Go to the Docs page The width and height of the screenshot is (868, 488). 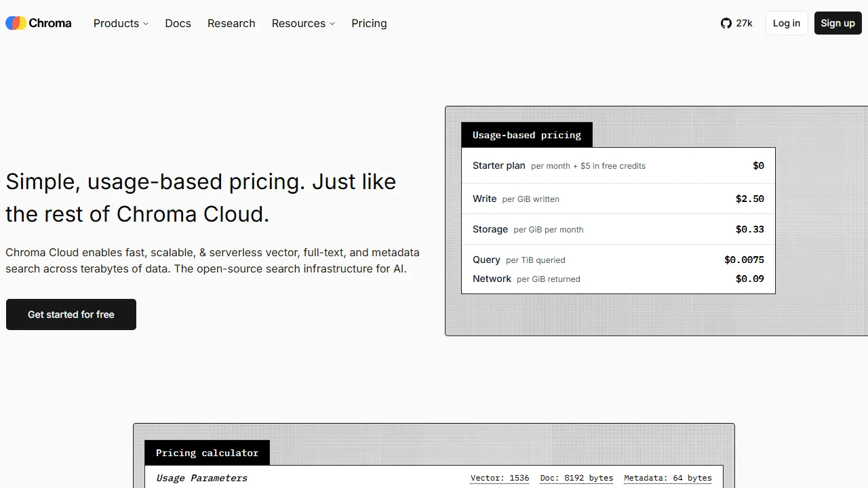178,23
